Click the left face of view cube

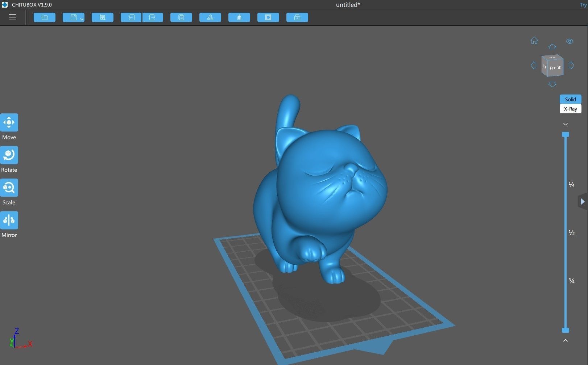[544, 66]
